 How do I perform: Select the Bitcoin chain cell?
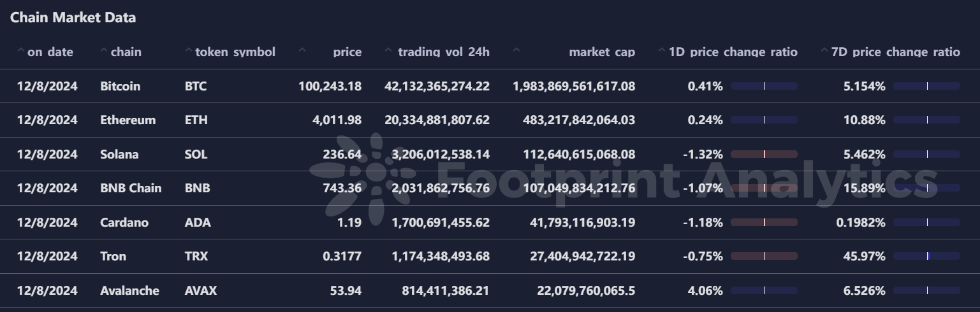coord(120,86)
